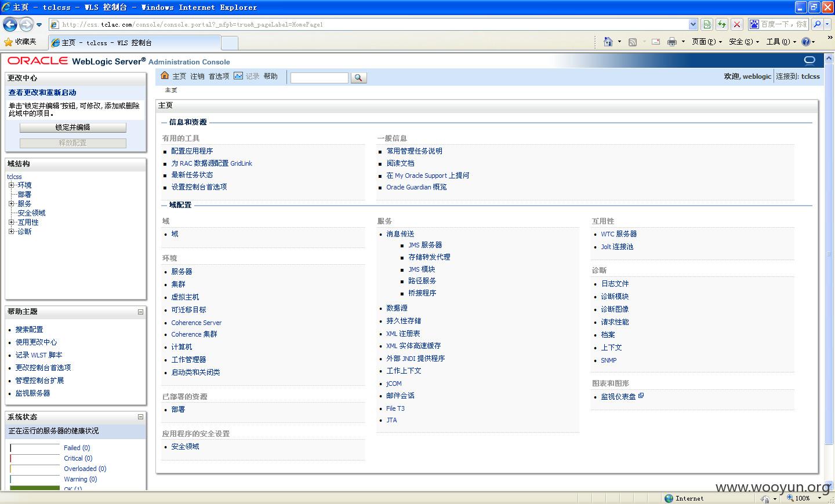
Task: Click the IE Back arrow button
Action: (10, 24)
